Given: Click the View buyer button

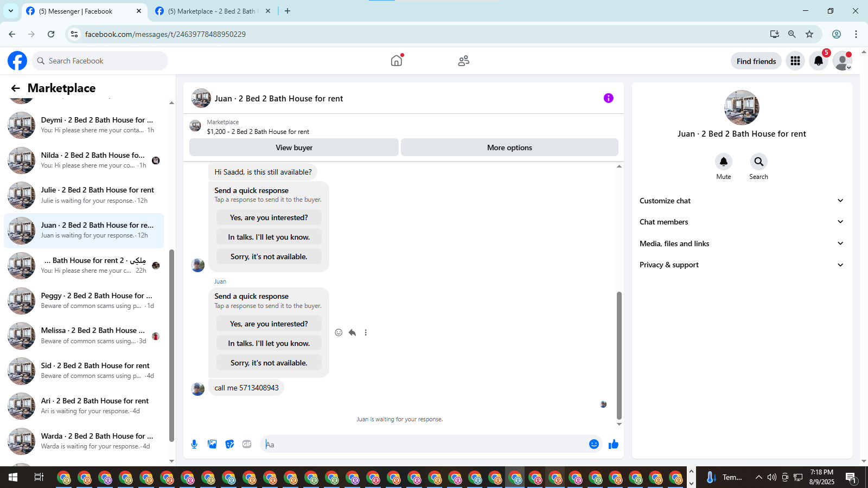Looking at the screenshot, I should pyautogui.click(x=294, y=147).
